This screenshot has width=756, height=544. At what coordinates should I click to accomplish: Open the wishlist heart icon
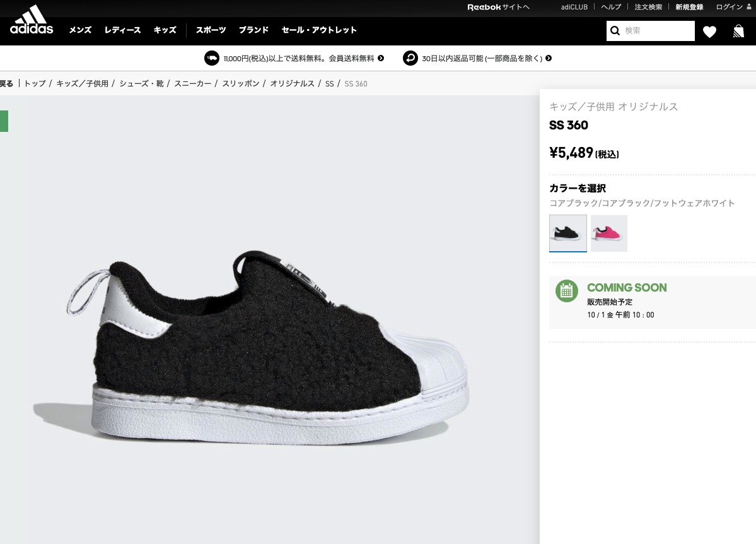click(709, 31)
